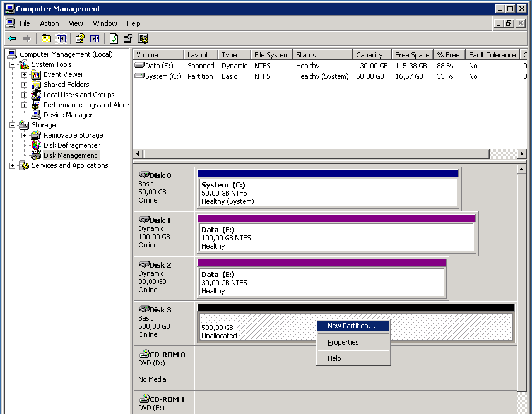The image size is (532, 414).
Task: Sort by the Volume column header
Action: click(158, 55)
